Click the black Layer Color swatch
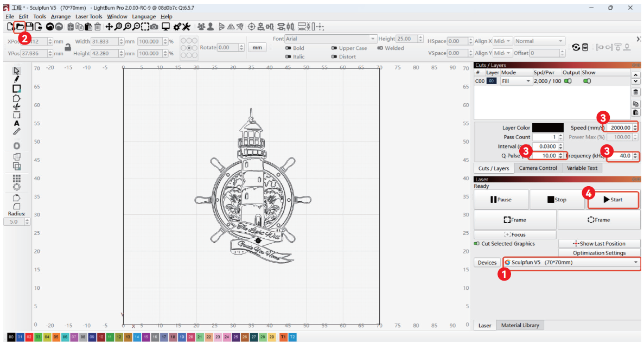The height and width of the screenshot is (343, 644). pyautogui.click(x=548, y=128)
